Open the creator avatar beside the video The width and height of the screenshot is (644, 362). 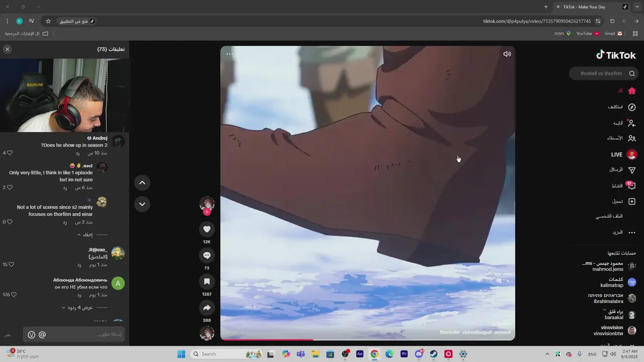(x=207, y=204)
